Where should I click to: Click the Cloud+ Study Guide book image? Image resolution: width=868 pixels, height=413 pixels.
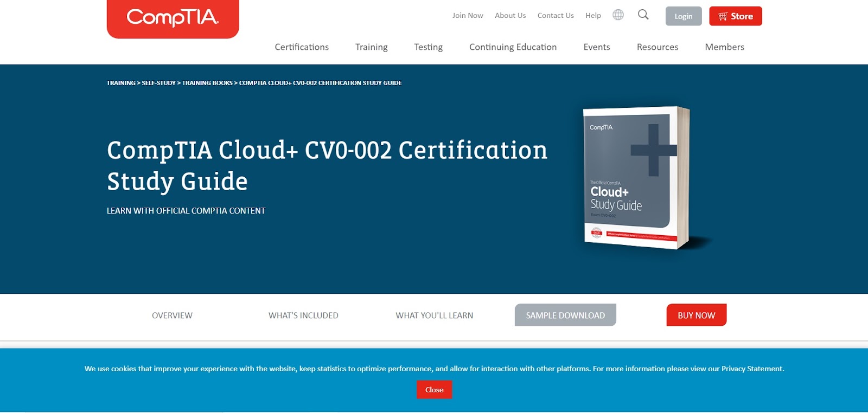[637, 178]
